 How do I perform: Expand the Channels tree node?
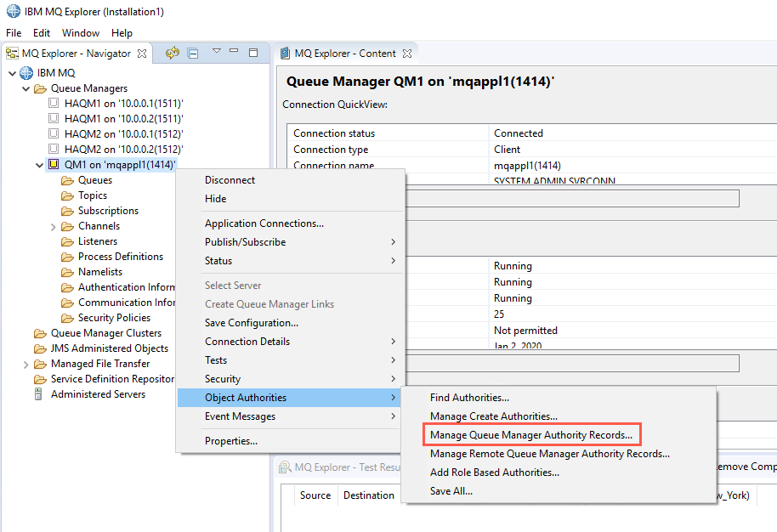tap(53, 227)
